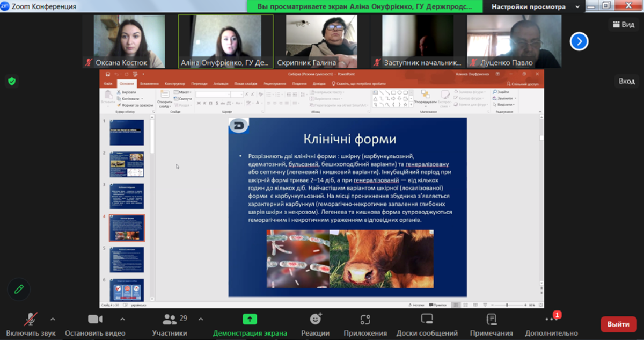Open the Whiteboards (Доски сообщений) icon
Screen dimensions: 644x340
click(427, 320)
